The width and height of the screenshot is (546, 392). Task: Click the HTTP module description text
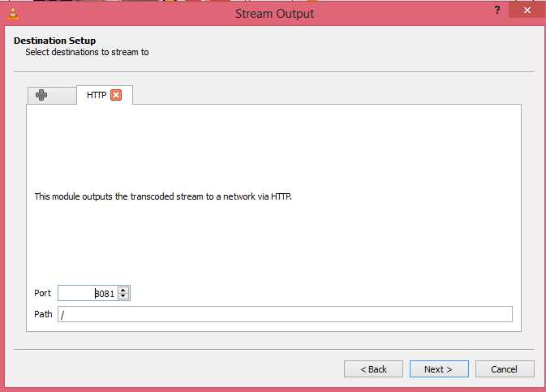coord(163,196)
